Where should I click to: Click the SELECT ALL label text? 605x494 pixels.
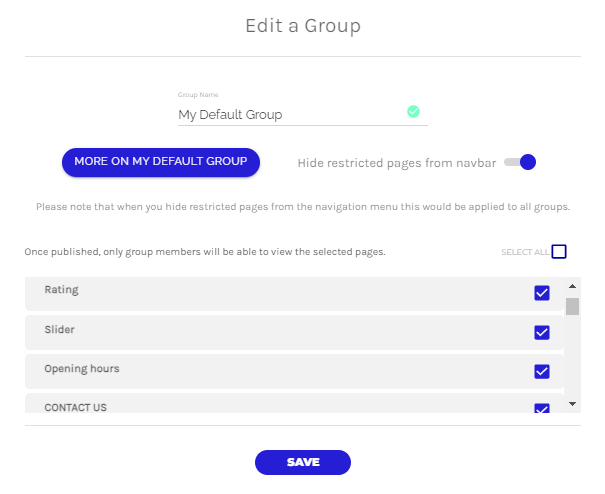click(x=524, y=252)
